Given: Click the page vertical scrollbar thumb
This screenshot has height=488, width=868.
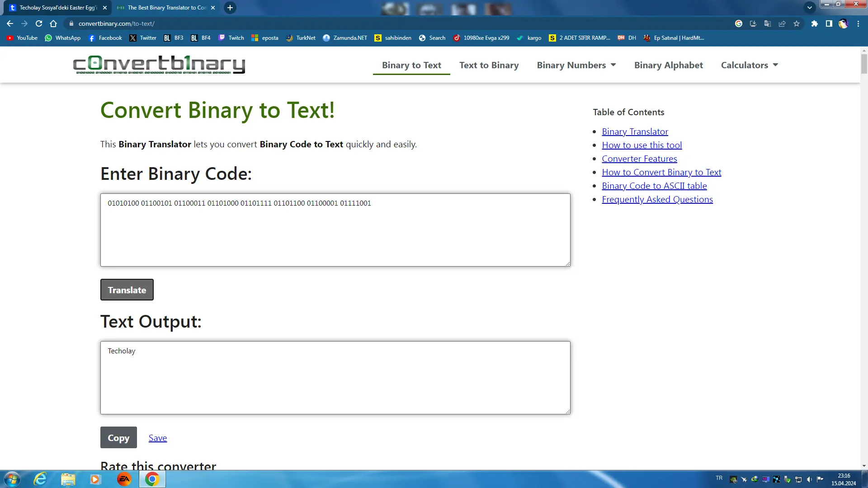Looking at the screenshot, I should (864, 64).
